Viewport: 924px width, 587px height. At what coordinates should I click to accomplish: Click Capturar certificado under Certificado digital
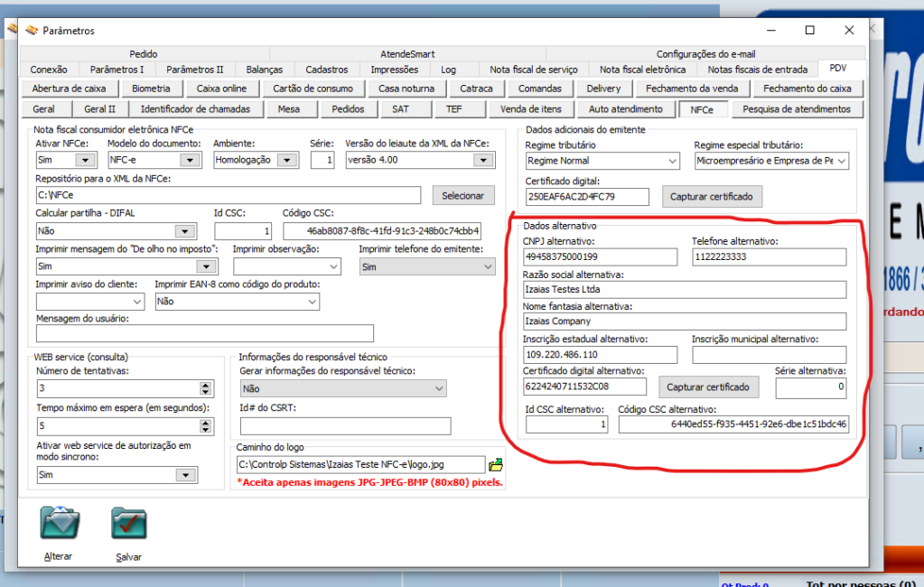pos(711,197)
